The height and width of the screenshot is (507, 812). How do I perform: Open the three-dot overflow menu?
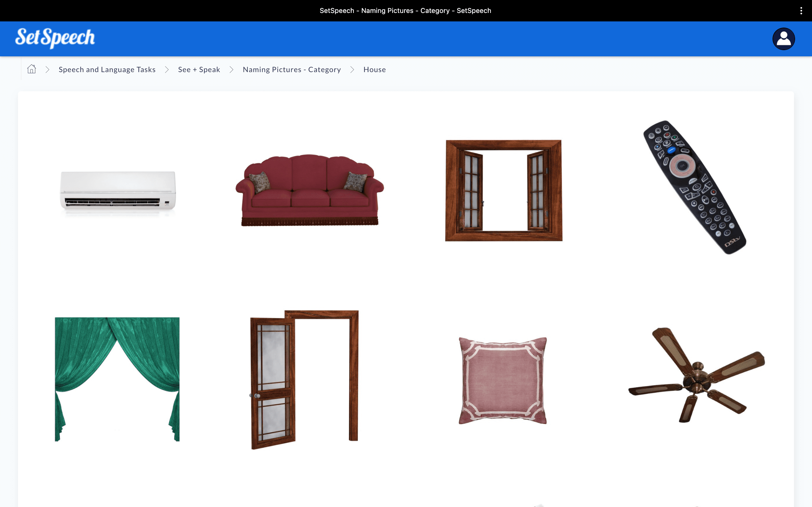coord(801,11)
